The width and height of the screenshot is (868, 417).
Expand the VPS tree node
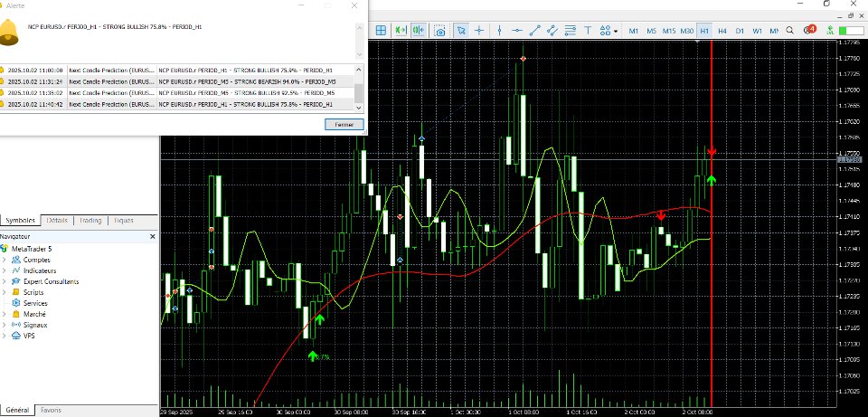point(4,336)
